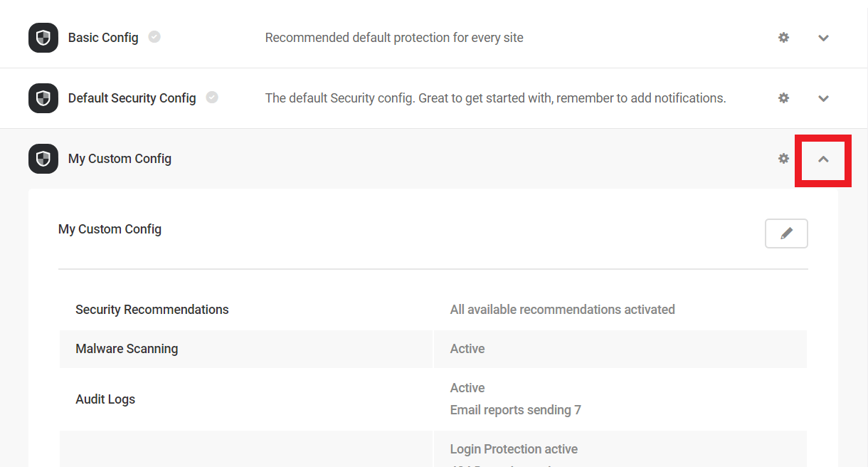The height and width of the screenshot is (467, 868).
Task: Collapse My Custom Config with the up chevron
Action: (823, 159)
